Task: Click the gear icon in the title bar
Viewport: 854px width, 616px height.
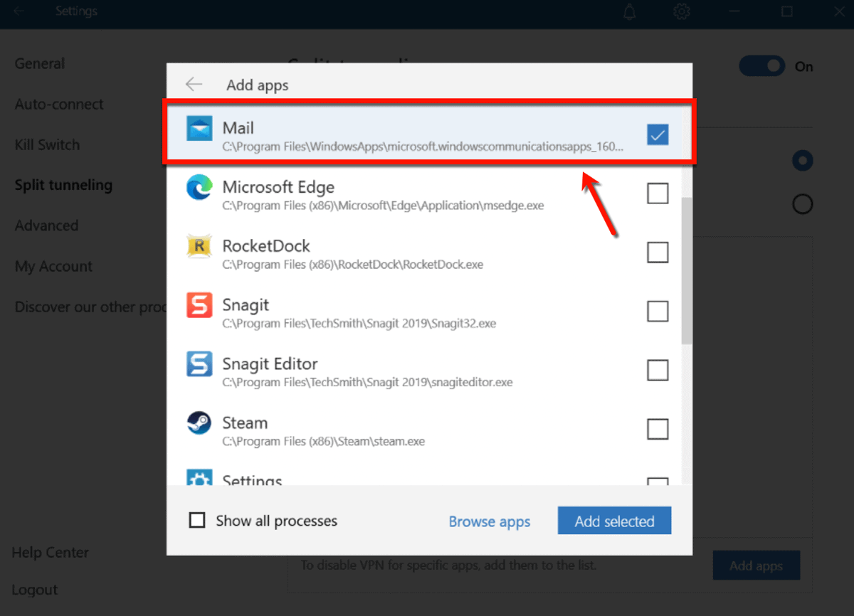Action: click(681, 11)
